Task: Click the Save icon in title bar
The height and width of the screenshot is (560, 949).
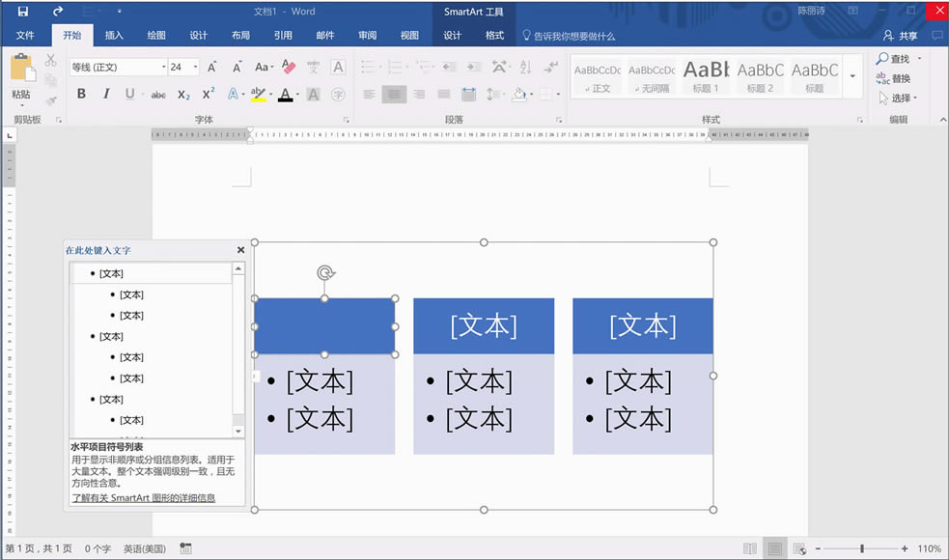Action: pos(23,11)
